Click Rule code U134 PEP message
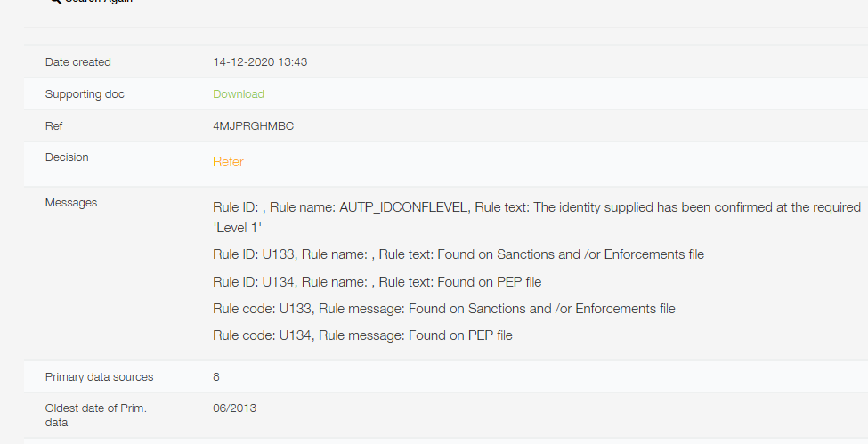This screenshot has height=444, width=868. 362,335
